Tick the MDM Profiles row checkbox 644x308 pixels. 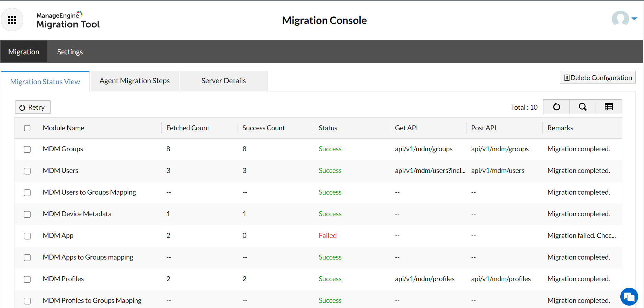27,279
